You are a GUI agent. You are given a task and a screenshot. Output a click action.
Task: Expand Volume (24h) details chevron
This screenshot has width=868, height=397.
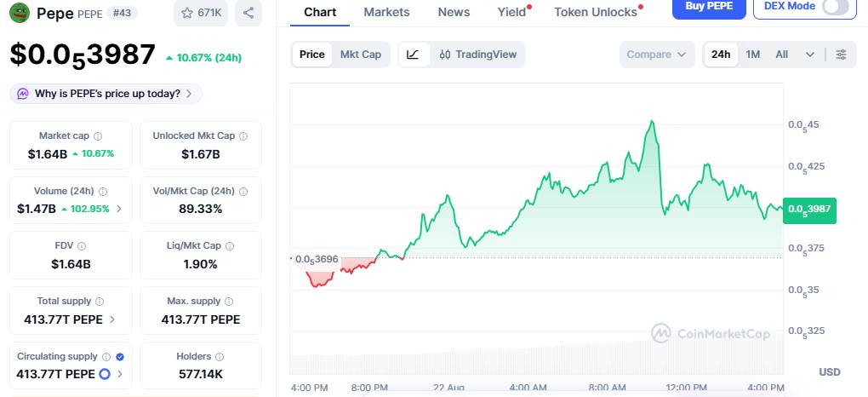[119, 209]
